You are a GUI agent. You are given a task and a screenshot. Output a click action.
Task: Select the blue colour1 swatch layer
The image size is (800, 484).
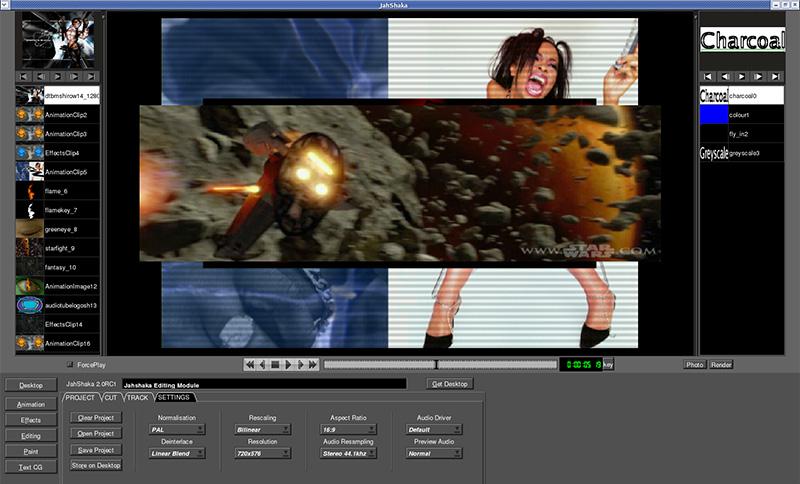(714, 115)
